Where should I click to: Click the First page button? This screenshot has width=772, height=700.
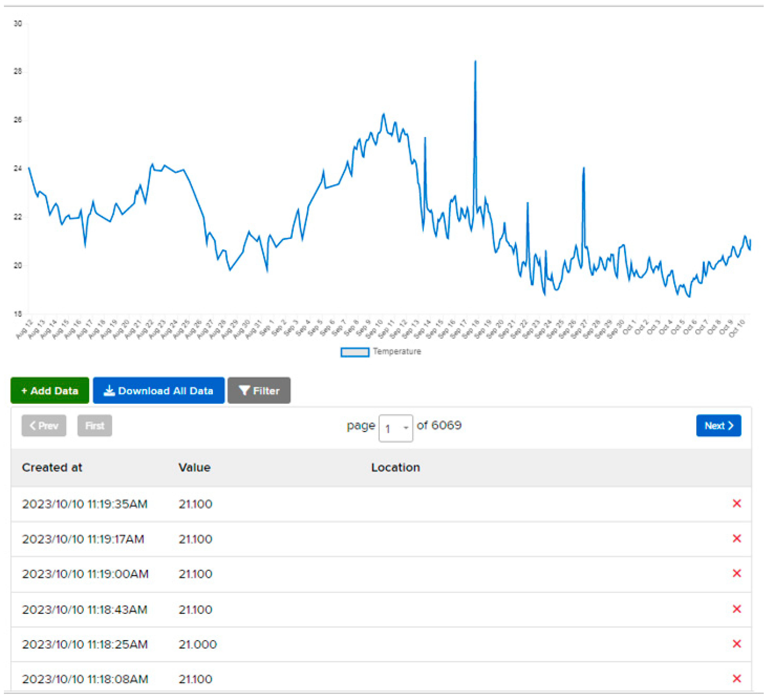[x=95, y=425]
